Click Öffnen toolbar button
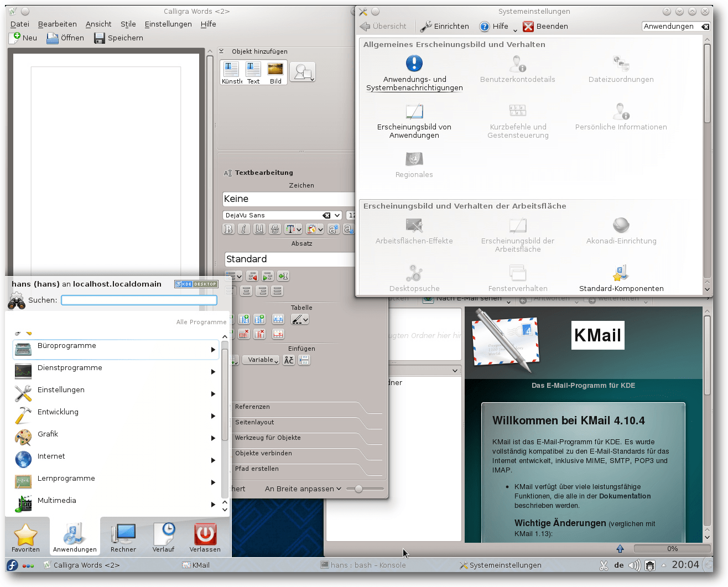 (65, 38)
